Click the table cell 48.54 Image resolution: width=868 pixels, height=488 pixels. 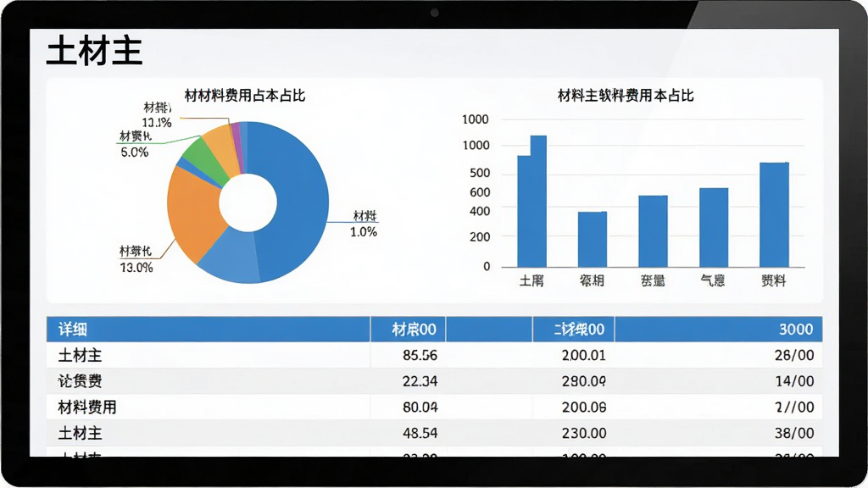pyautogui.click(x=420, y=433)
